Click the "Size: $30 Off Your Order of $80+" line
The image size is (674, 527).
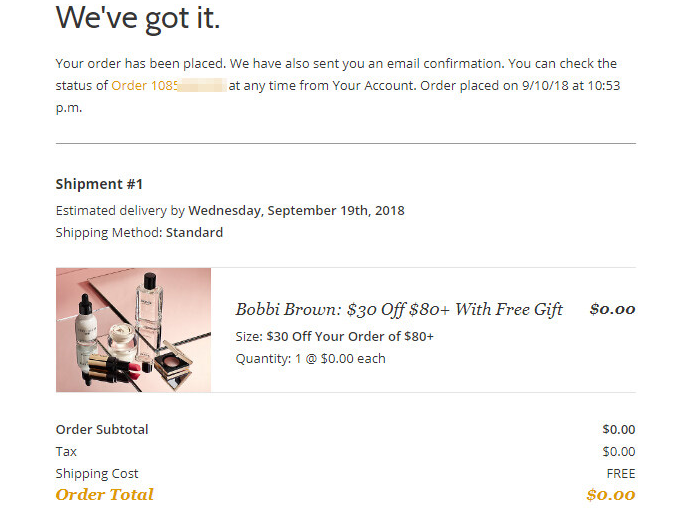pos(335,337)
